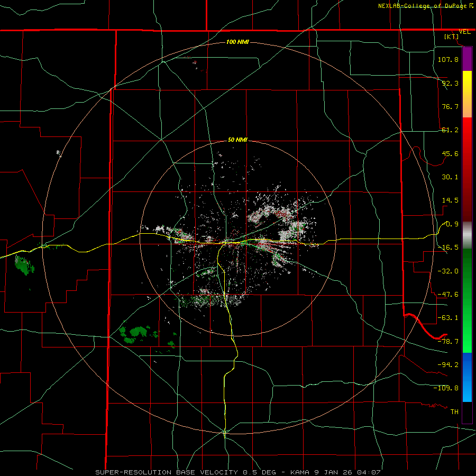Click the product caption SUPER-RESOLUTION BASE VELOCITY
This screenshot has height=476, width=476.
click(167, 472)
